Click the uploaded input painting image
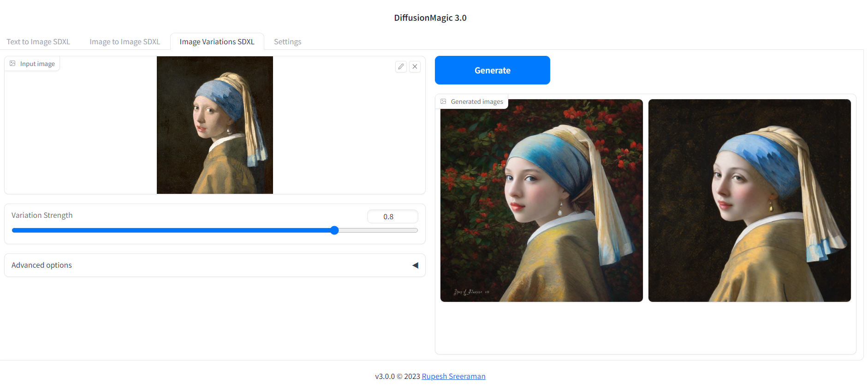Image resolution: width=868 pixels, height=390 pixels. tap(215, 125)
